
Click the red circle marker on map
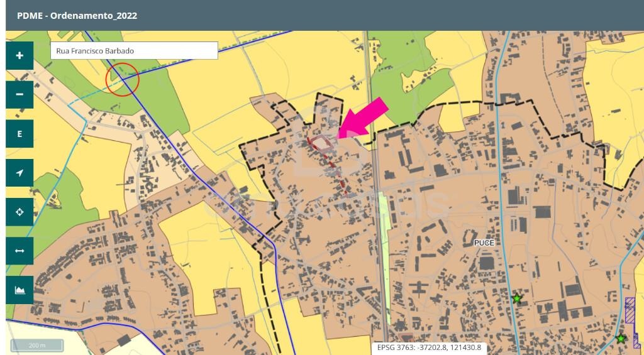[x=122, y=79]
